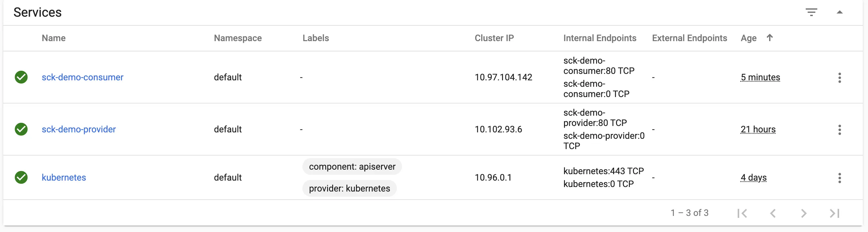
Task: Click the green status icon for sck-demo-consumer
Action: point(21,77)
